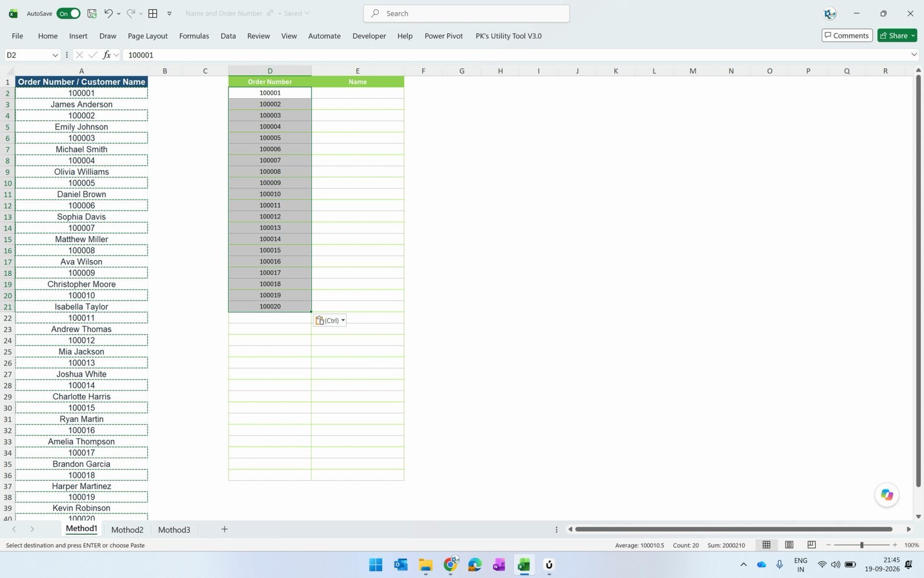The image size is (924, 578).
Task: Click the Cancel entry X icon
Action: [x=79, y=55]
